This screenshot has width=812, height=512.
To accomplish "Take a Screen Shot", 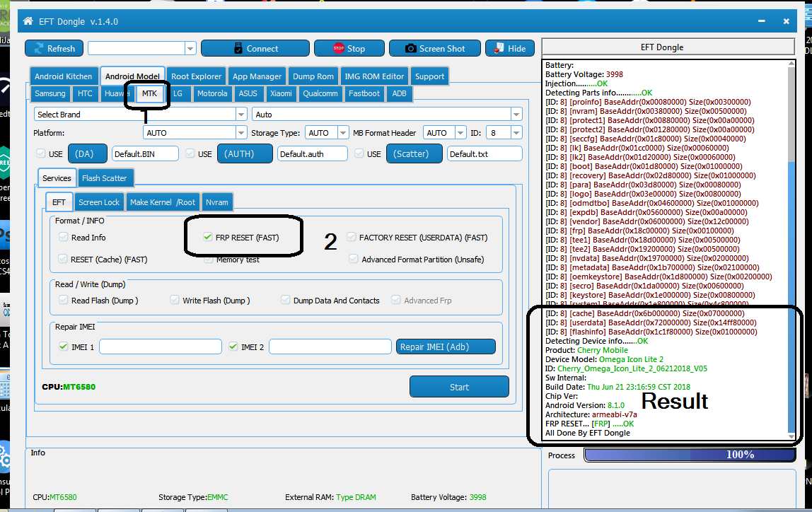I will point(435,48).
